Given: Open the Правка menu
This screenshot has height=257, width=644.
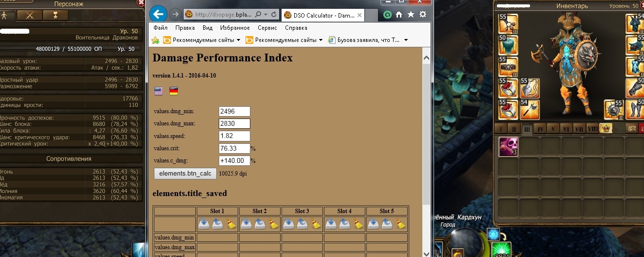Looking at the screenshot, I should click(x=185, y=28).
